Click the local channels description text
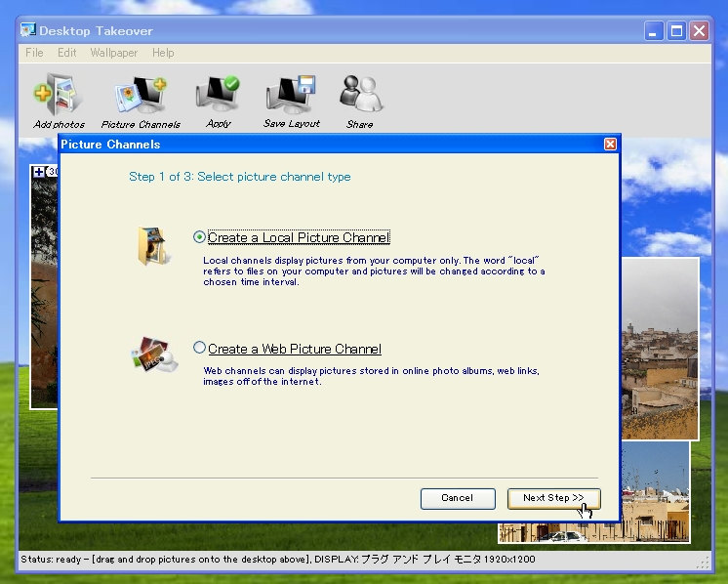Image resolution: width=728 pixels, height=584 pixels. tap(374, 271)
